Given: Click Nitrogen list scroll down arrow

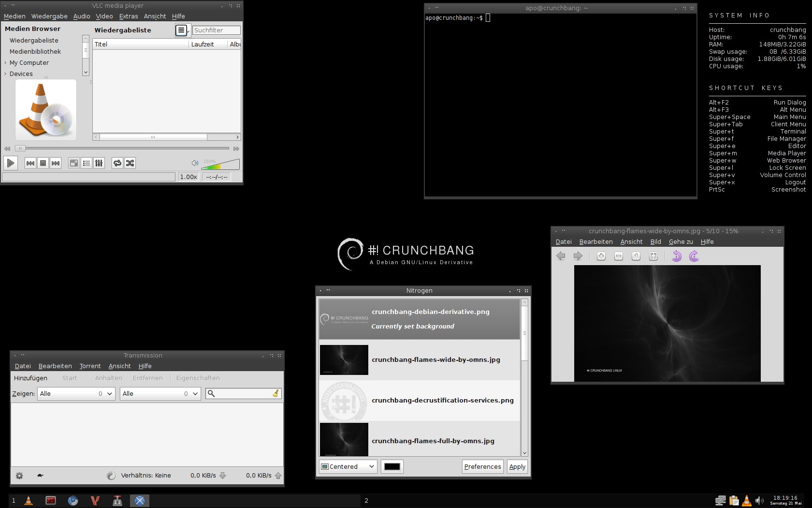Looking at the screenshot, I should point(524,453).
